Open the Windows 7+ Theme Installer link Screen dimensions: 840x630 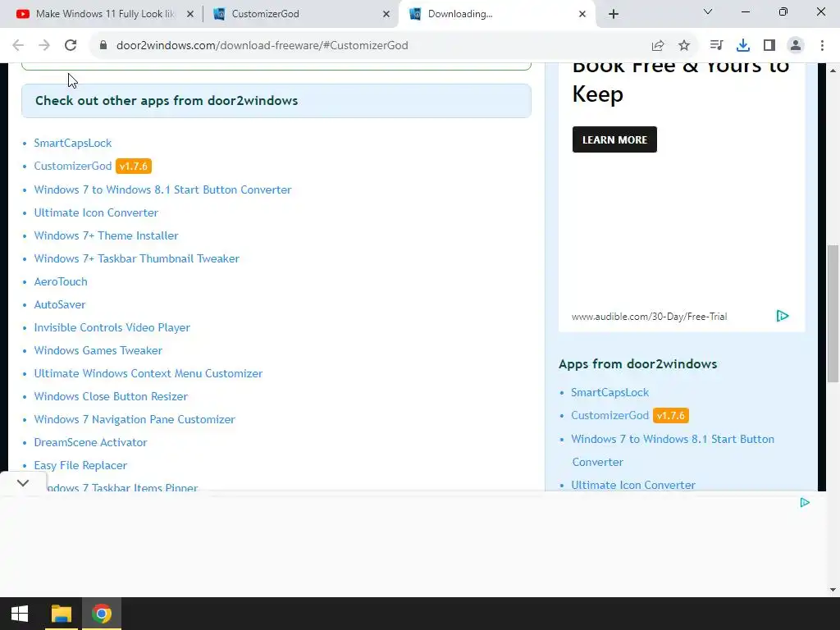[x=106, y=235]
